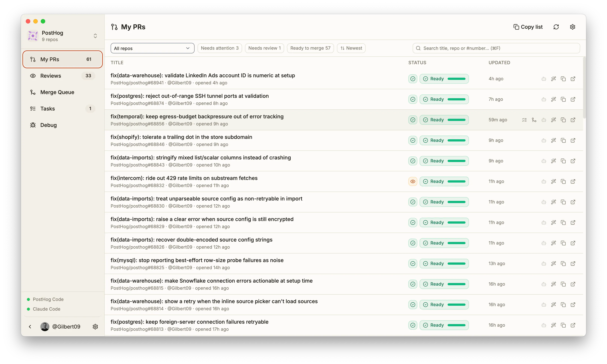
Task: Copy the Snowflake connection PR with copy icon
Action: (x=563, y=284)
